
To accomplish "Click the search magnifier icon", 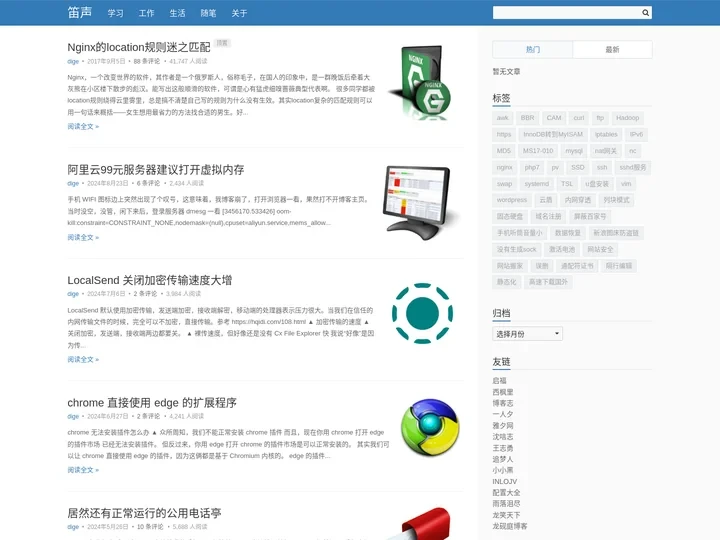I will [x=645, y=13].
